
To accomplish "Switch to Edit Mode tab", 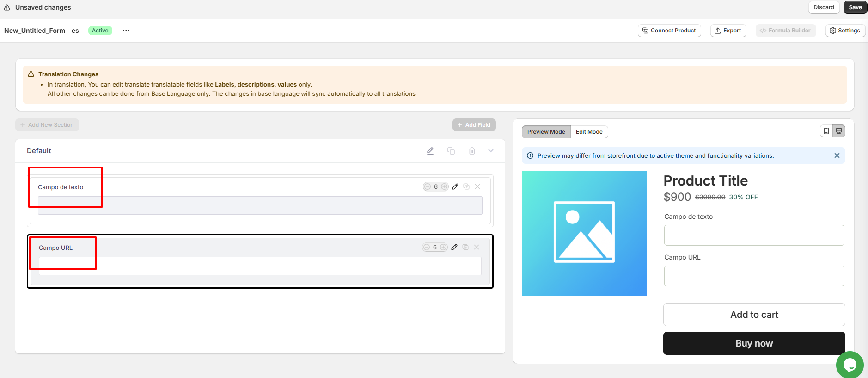I will click(x=589, y=132).
